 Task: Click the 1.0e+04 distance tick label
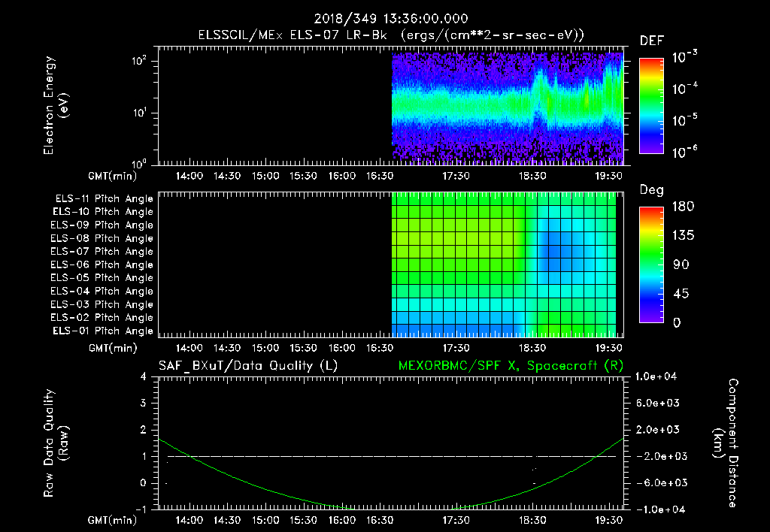tap(656, 376)
